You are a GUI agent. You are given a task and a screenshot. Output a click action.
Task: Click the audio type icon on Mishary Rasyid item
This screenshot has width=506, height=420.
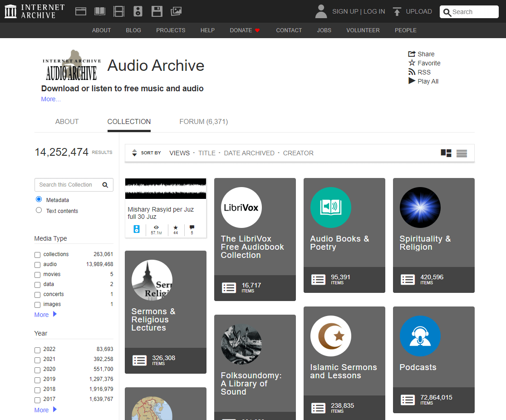pyautogui.click(x=137, y=229)
